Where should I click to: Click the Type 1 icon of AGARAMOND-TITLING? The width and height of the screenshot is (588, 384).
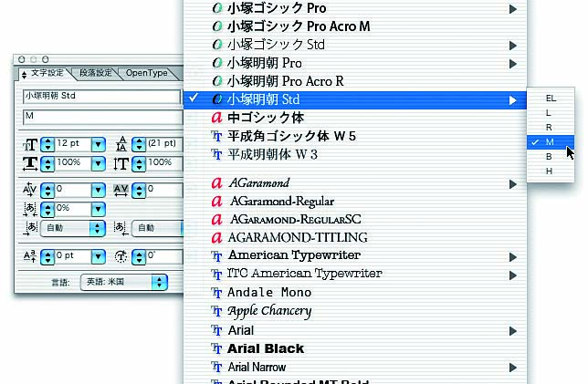click(x=217, y=238)
